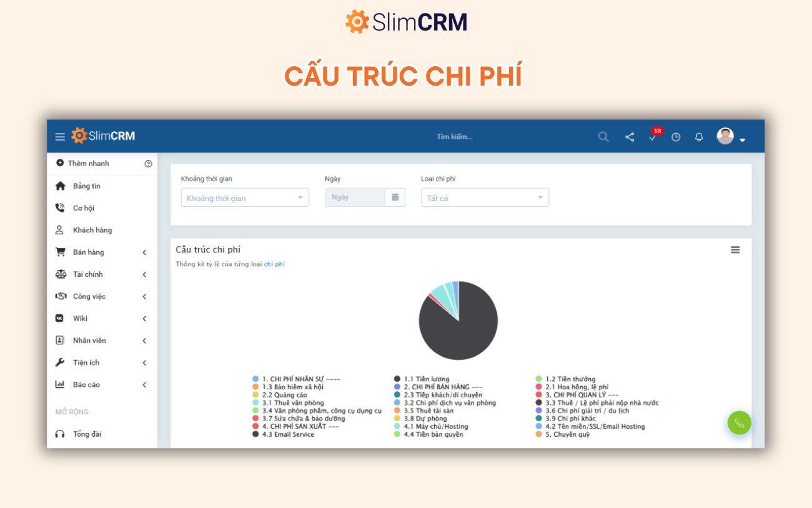Image resolution: width=812 pixels, height=508 pixels.
Task: Toggle legend item 1.1 Tiền lương
Action: pyautogui.click(x=422, y=379)
